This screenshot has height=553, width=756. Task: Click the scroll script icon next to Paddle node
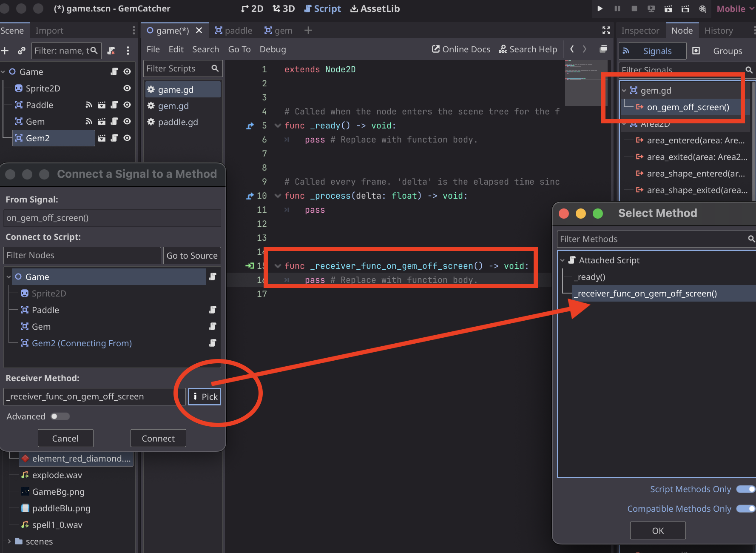coord(114,105)
